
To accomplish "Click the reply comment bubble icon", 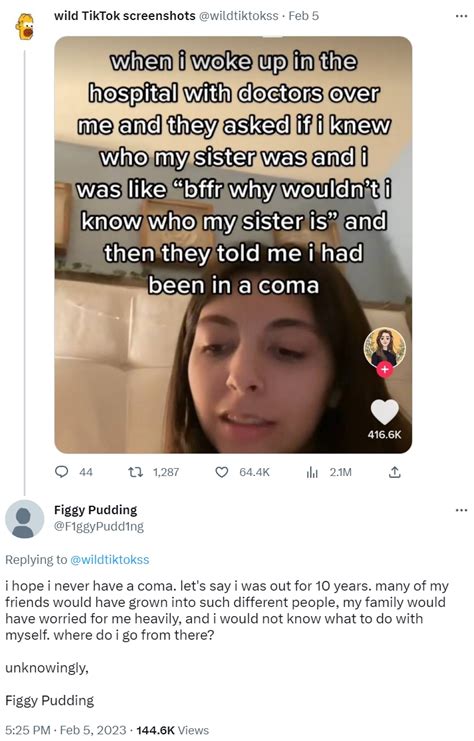I will [x=61, y=472].
